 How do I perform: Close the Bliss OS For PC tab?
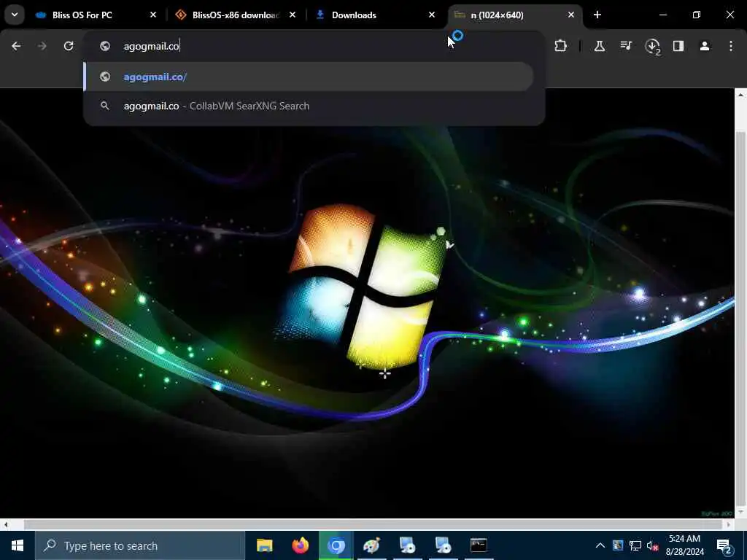tap(153, 15)
